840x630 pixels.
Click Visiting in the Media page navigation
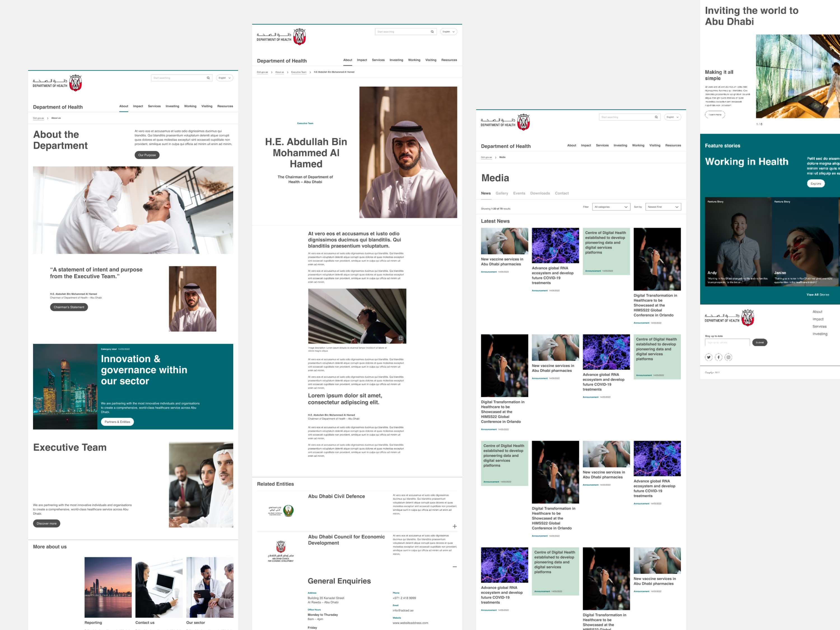pyautogui.click(x=655, y=145)
